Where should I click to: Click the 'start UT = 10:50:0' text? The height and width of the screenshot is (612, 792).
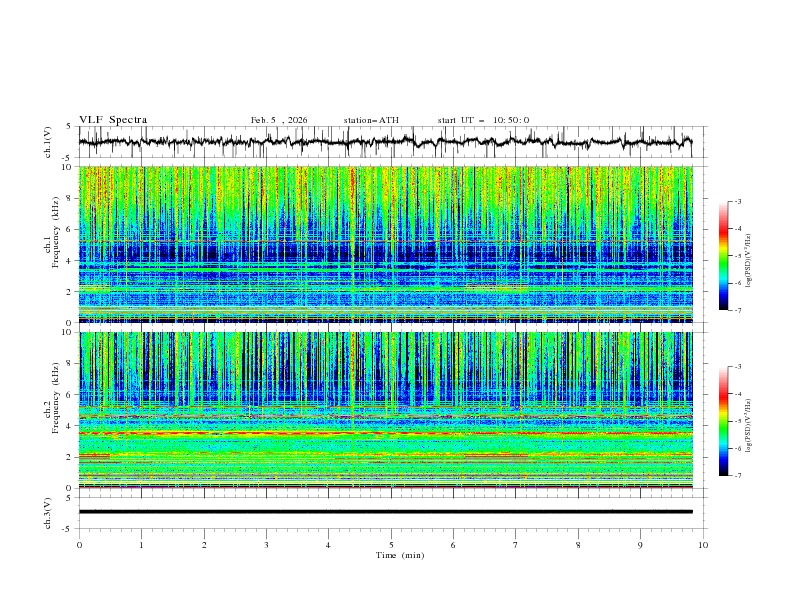pos(483,120)
